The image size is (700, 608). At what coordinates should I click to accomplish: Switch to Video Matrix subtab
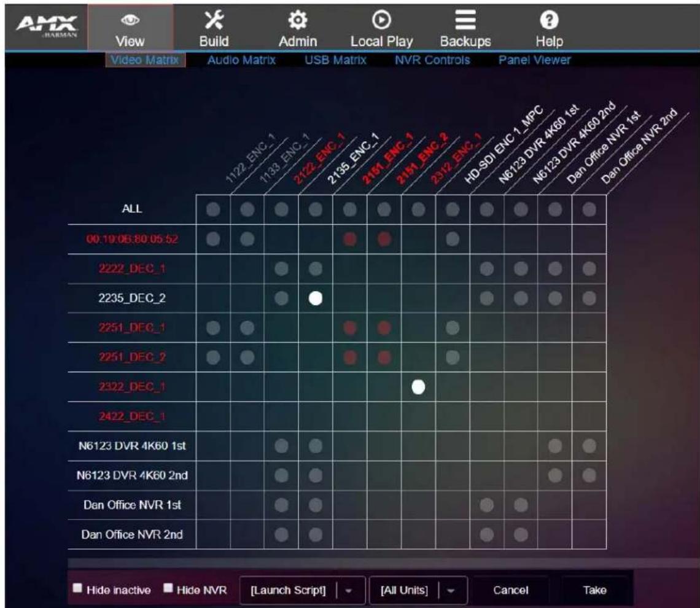pos(145,60)
